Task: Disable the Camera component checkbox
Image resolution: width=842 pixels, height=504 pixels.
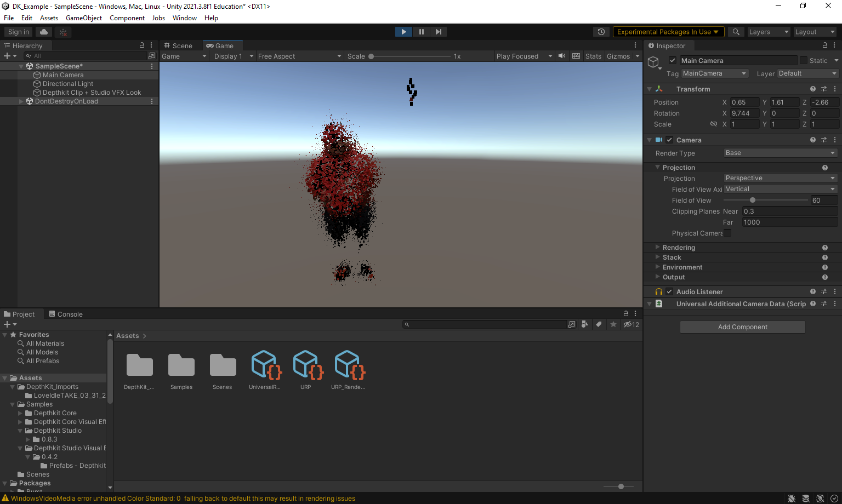Action: [x=669, y=140]
